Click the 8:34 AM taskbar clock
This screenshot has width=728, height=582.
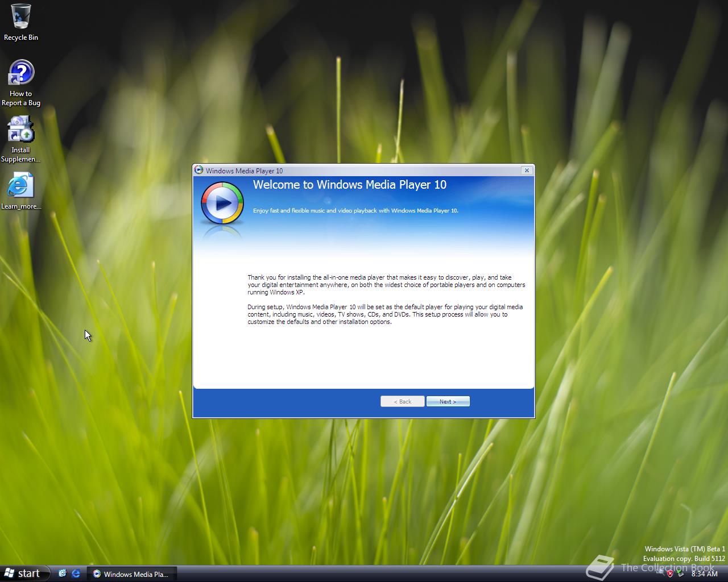click(704, 574)
